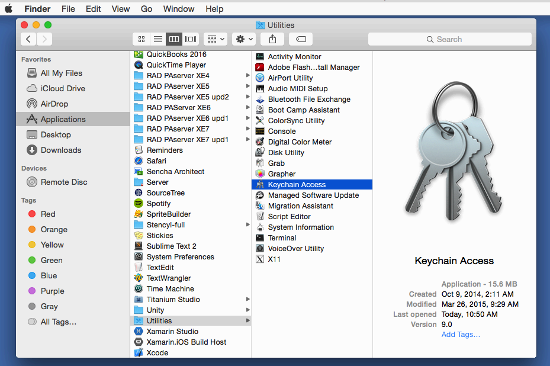This screenshot has height=366, width=550.
Task: Switch to list view mode
Action: [158, 39]
